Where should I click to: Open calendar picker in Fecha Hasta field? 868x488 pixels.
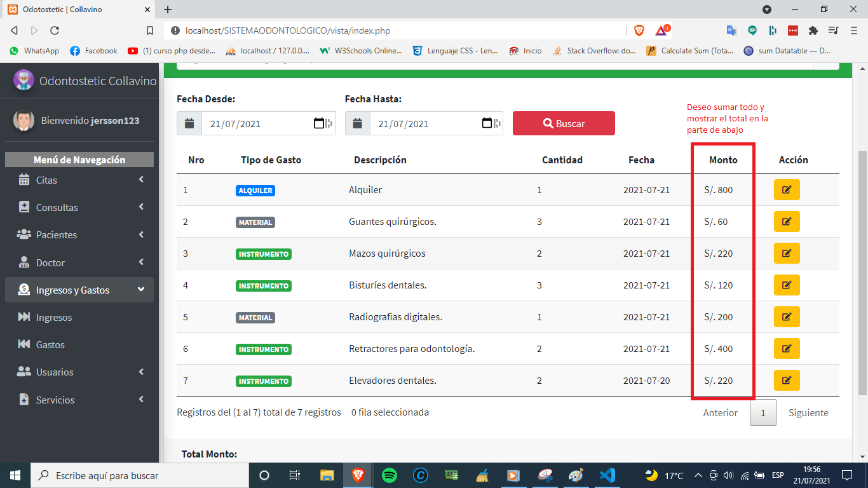pos(487,124)
